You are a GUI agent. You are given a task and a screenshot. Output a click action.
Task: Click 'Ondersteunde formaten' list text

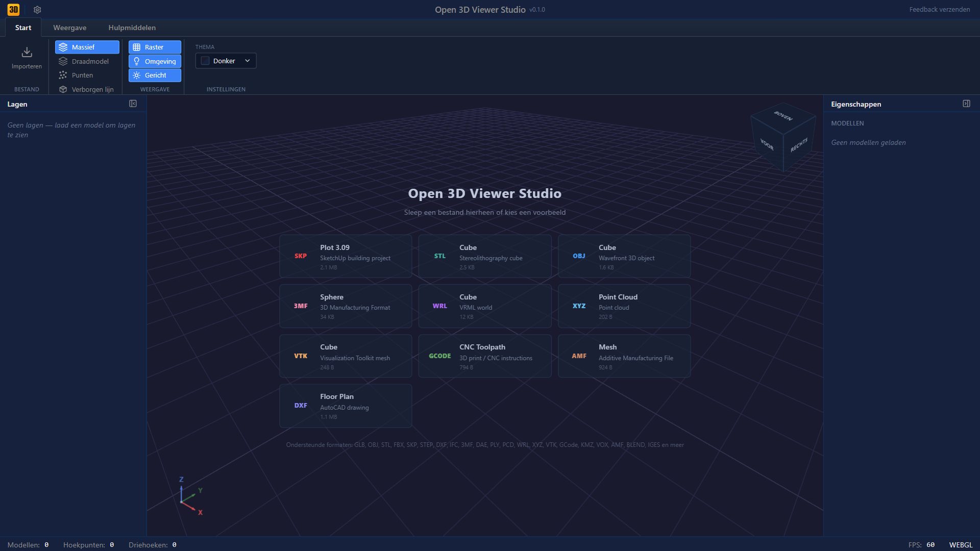click(485, 445)
